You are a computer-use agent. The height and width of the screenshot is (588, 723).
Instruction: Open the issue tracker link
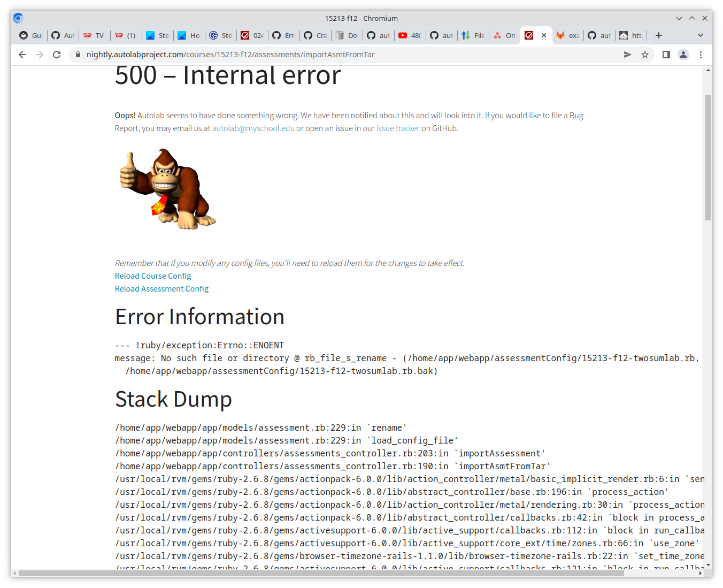tap(398, 128)
